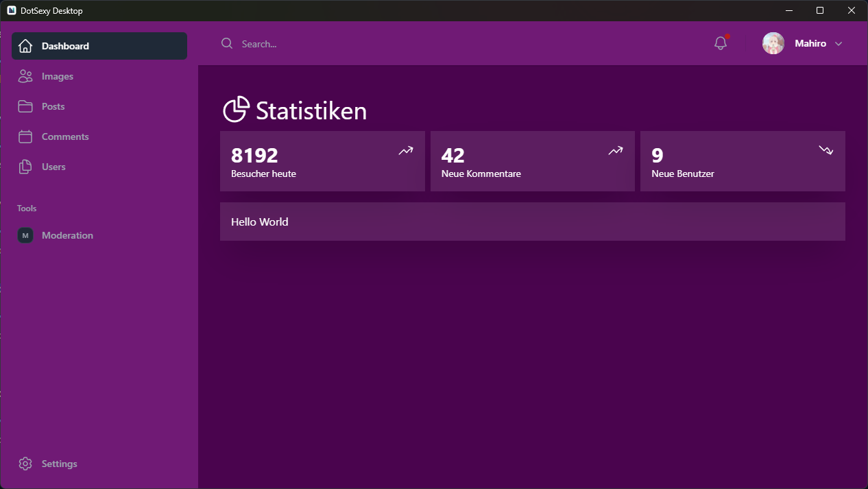Click the magnifying glass search icon

tap(227, 43)
